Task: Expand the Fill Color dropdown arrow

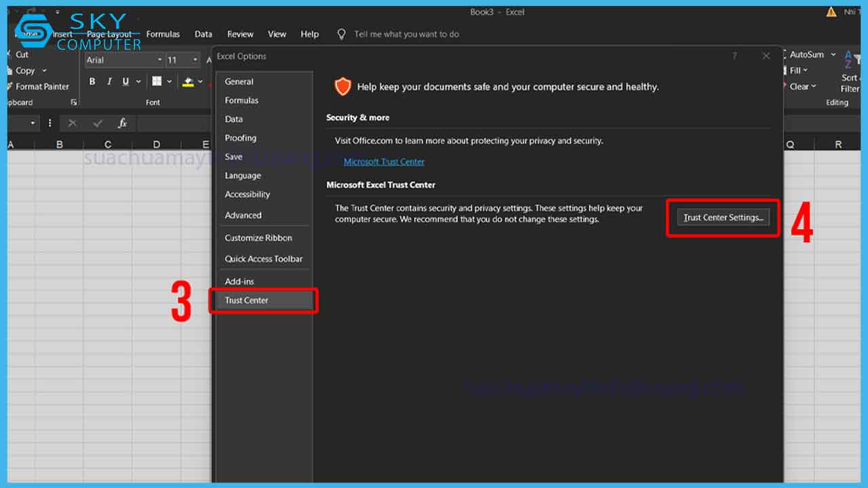Action: pos(201,82)
